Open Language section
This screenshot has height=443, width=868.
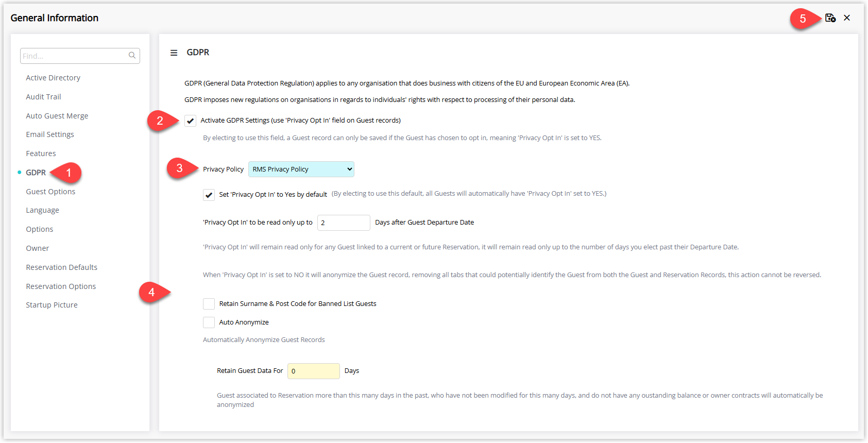click(42, 210)
